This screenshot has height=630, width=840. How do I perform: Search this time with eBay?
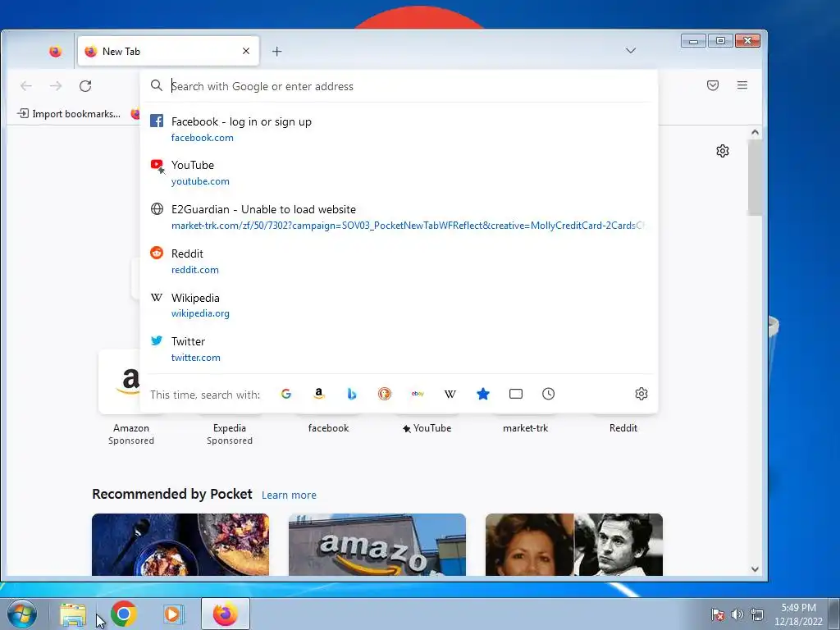point(418,394)
